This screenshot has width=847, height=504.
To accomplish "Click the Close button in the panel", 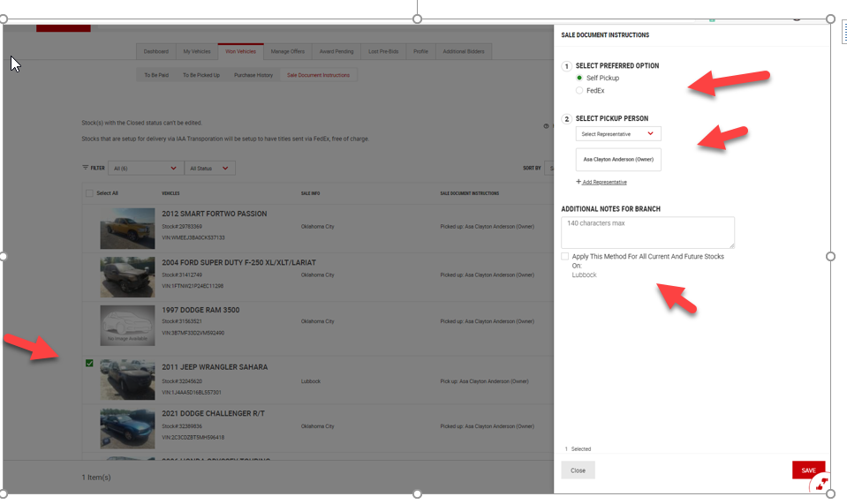I will pos(578,470).
